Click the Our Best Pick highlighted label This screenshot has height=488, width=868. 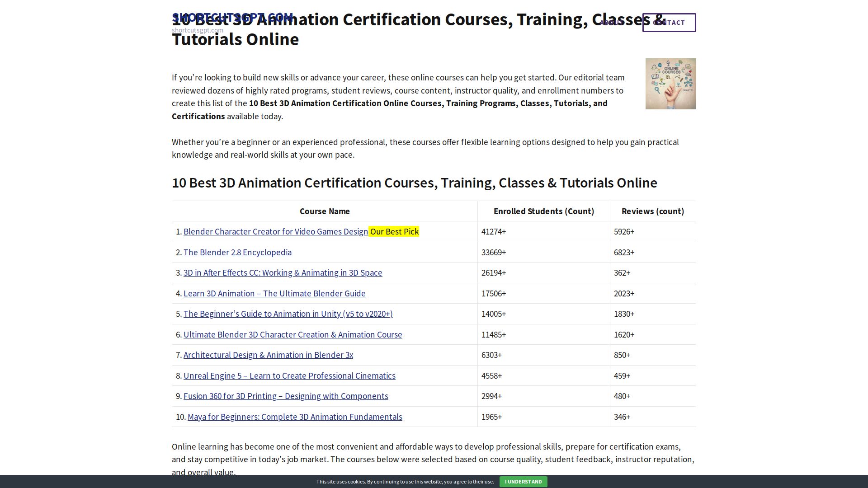(394, 232)
